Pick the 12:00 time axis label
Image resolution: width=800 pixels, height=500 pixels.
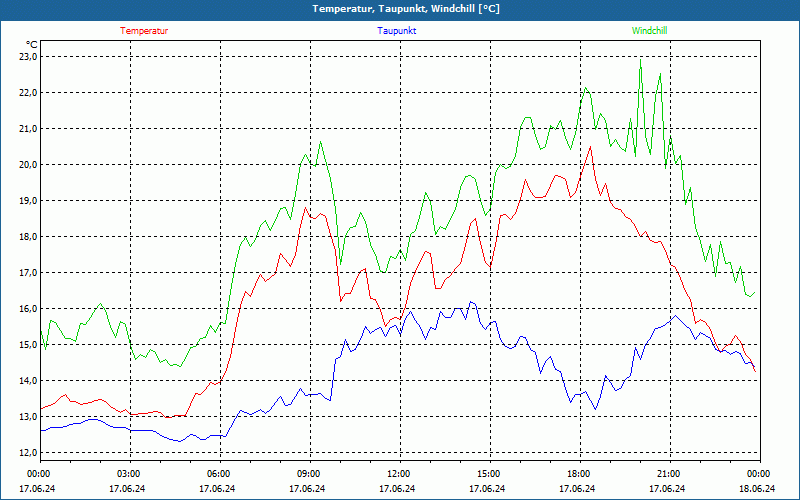pos(399,474)
